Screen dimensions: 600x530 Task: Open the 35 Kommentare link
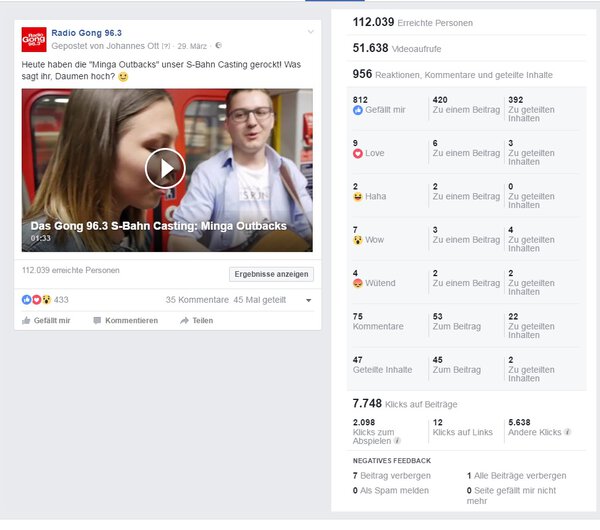197,300
